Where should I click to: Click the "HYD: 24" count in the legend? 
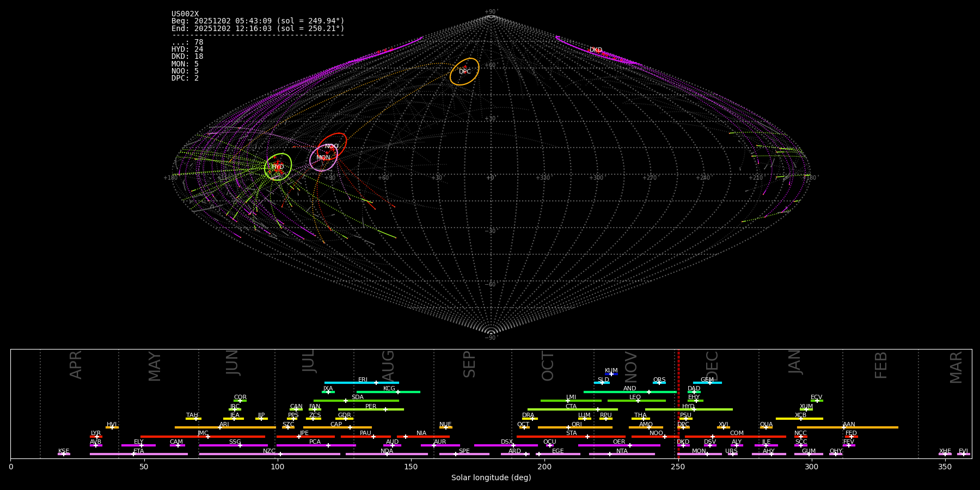pyautogui.click(x=187, y=50)
